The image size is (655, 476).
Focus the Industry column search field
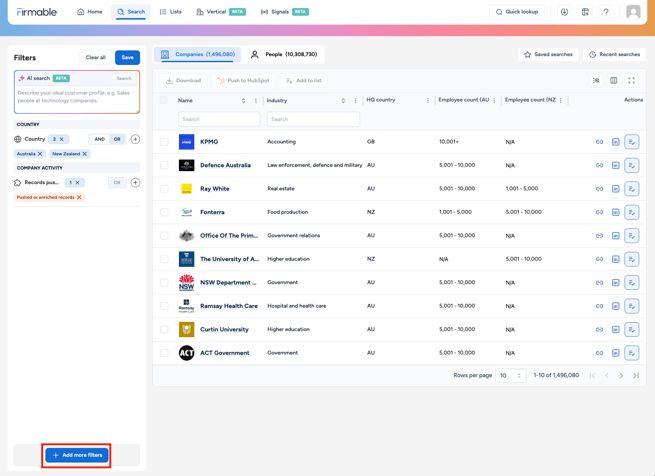313,119
